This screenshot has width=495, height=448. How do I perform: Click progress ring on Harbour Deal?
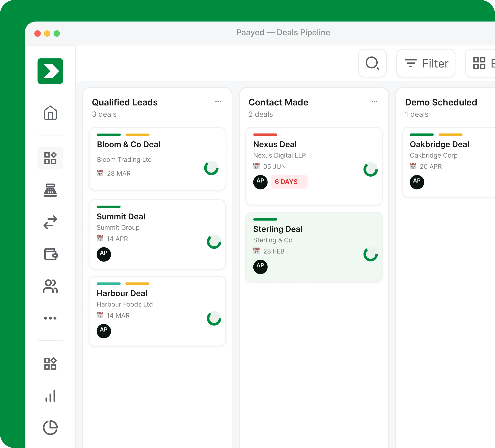214,319
